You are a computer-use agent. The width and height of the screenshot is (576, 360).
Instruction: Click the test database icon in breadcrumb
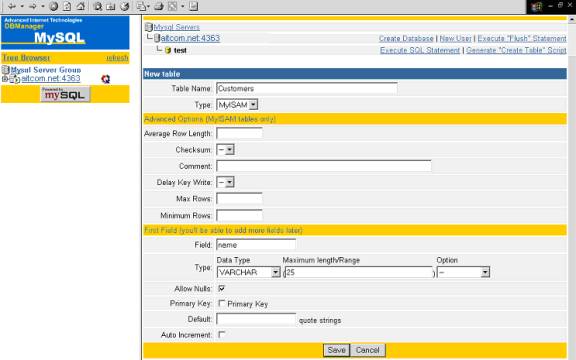[x=168, y=50]
